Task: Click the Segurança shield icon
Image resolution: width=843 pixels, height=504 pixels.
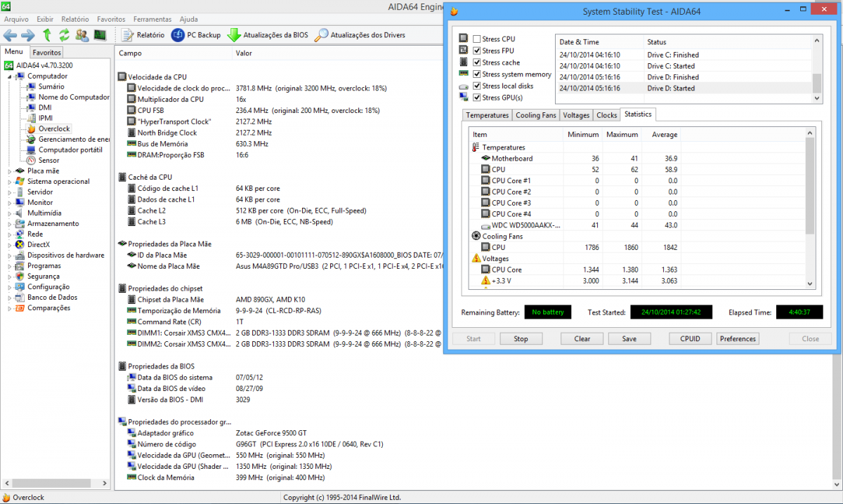Action: pos(20,276)
